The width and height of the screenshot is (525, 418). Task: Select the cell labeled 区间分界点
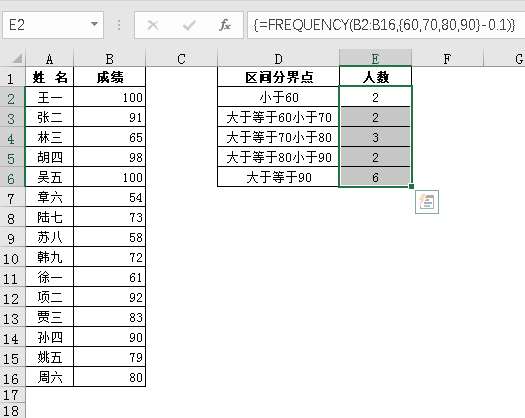[x=279, y=77]
